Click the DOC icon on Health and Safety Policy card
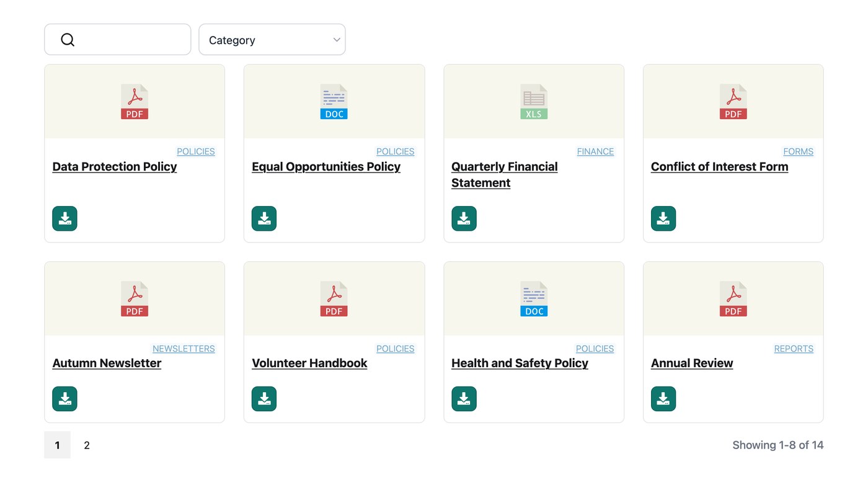Image resolution: width=868 pixels, height=482 pixels. click(x=534, y=299)
